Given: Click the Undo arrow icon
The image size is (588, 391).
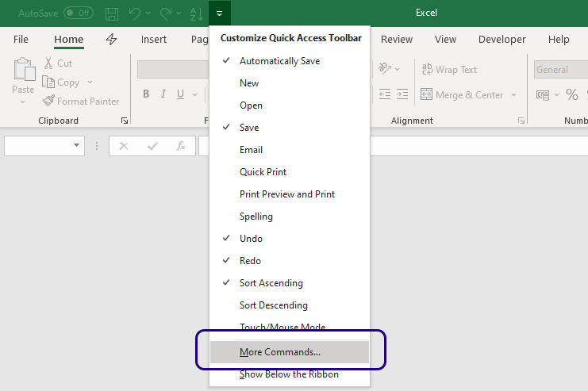Looking at the screenshot, I should pyautogui.click(x=134, y=13).
